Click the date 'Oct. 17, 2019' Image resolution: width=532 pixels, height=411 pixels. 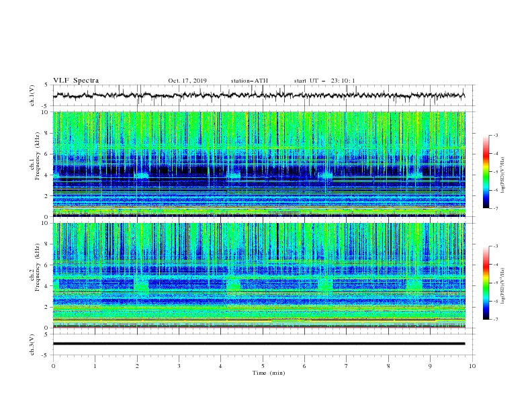click(x=187, y=81)
